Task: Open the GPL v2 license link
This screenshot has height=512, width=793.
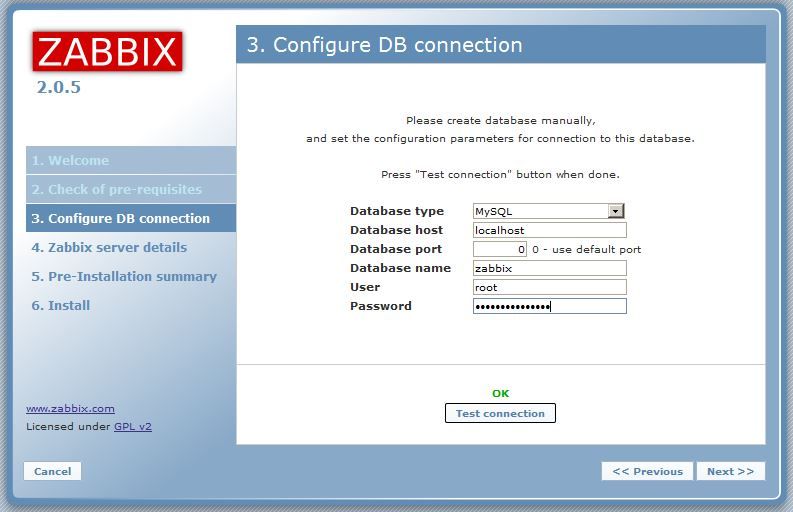Action: [133, 426]
